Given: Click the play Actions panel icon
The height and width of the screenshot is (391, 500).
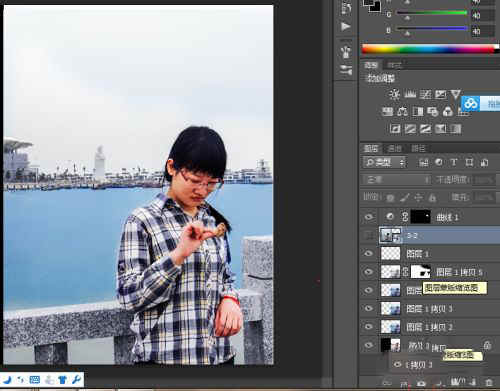Looking at the screenshot, I should point(346,26).
